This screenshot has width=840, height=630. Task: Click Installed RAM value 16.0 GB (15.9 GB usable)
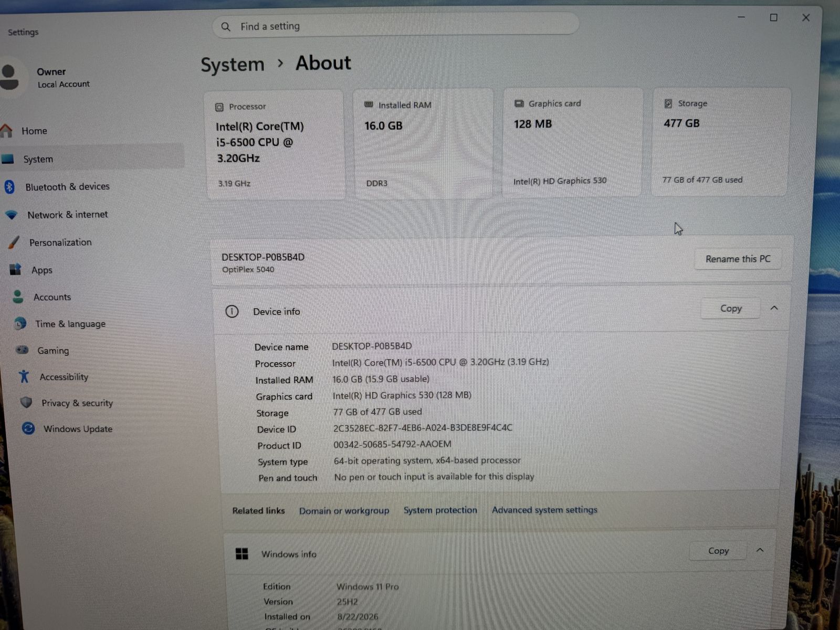click(381, 379)
